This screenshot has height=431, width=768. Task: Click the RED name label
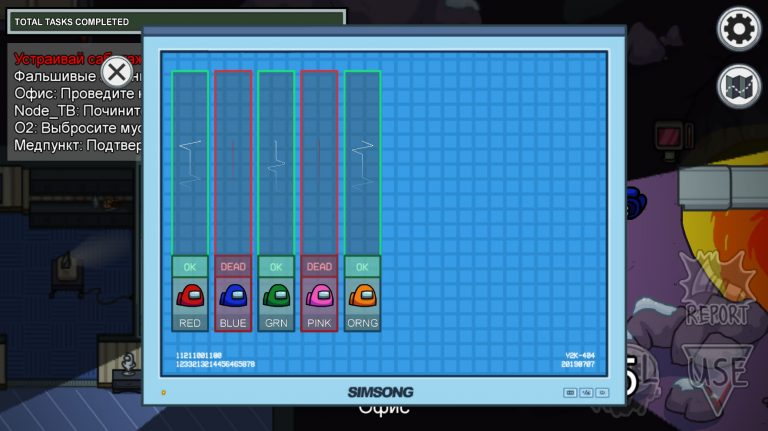tap(190, 323)
